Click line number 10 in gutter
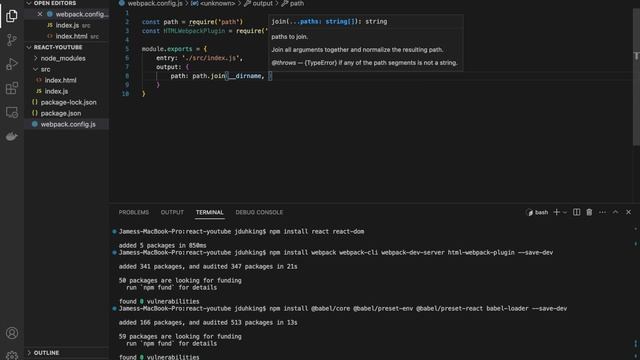 125,94
